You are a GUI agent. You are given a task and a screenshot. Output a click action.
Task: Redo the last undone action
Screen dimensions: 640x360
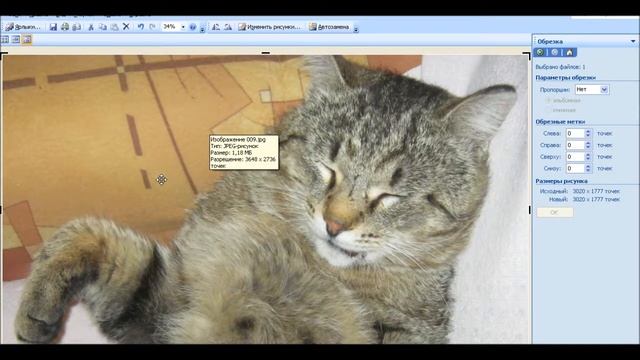[x=152, y=27]
